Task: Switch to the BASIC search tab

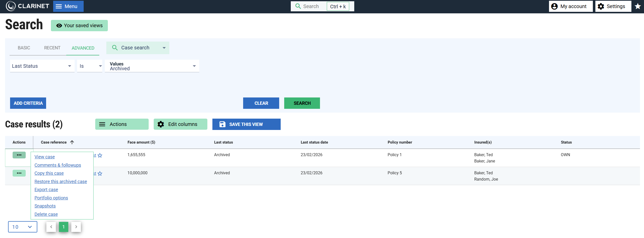Action: (24, 48)
